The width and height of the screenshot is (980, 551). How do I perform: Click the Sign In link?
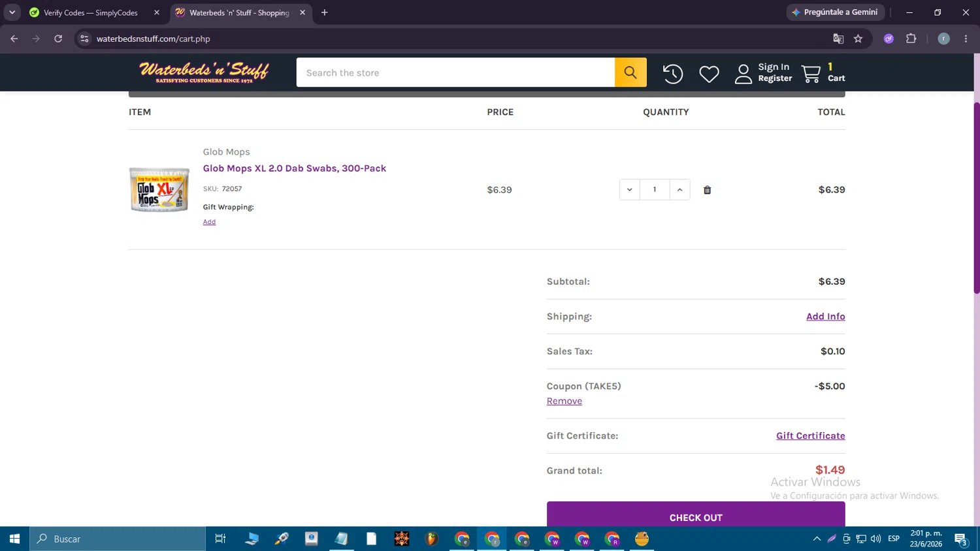coord(774,67)
